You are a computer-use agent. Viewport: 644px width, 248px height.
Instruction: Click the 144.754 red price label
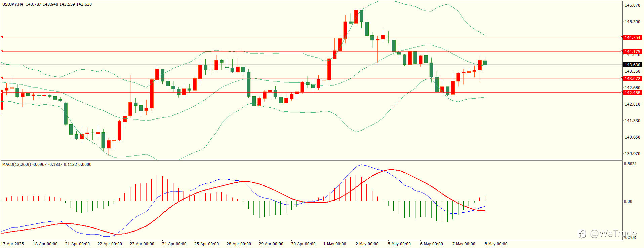coord(632,37)
